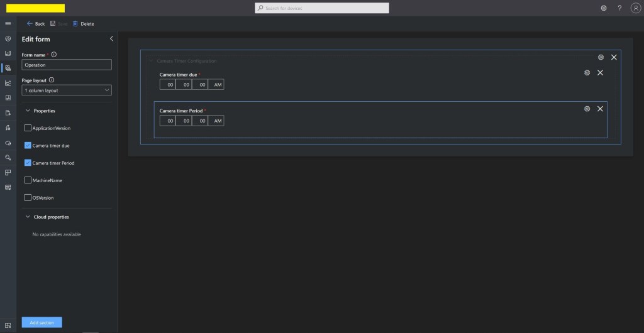Viewport: 644px width, 333px height.
Task: Collapse the Properties section
Action: (28, 111)
